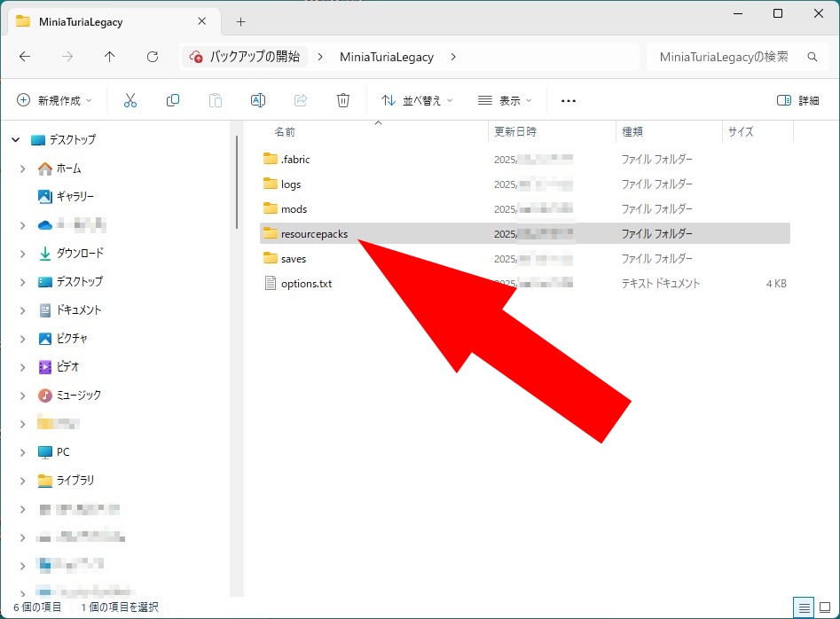Viewport: 840px width, 619px height.
Task: Select the logs folder icon
Action: (271, 184)
